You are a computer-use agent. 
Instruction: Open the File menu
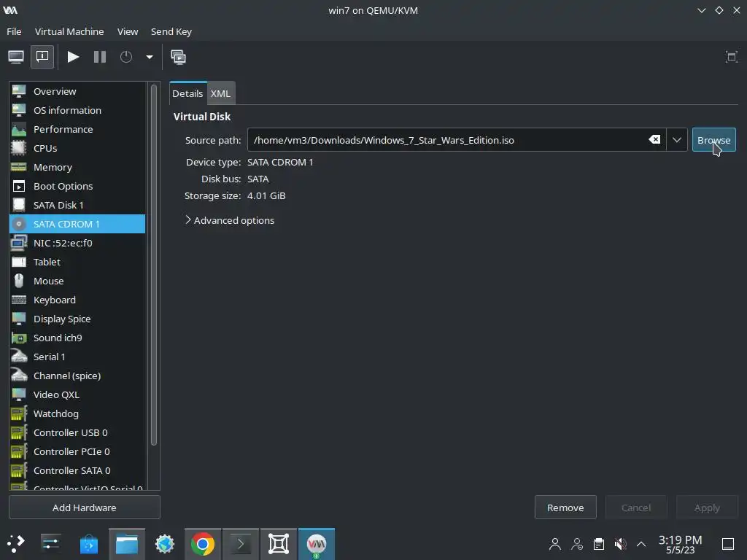pos(14,31)
